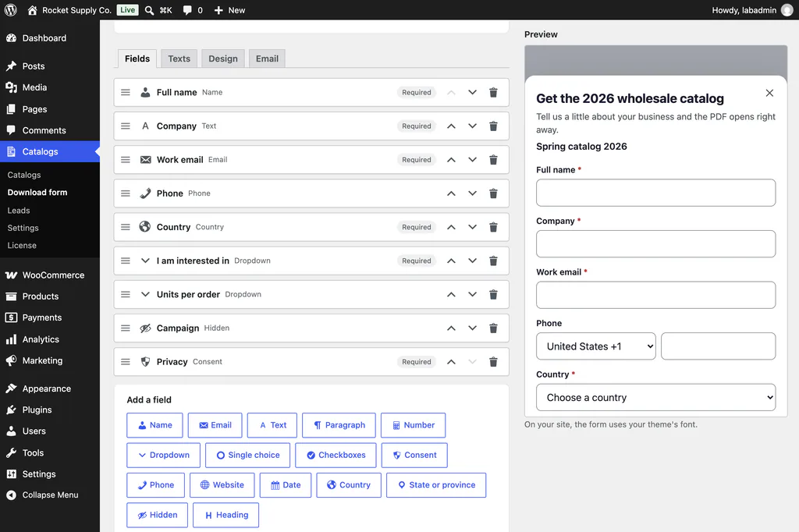Select the Fields tab
The image size is (799, 532).
[x=137, y=59]
